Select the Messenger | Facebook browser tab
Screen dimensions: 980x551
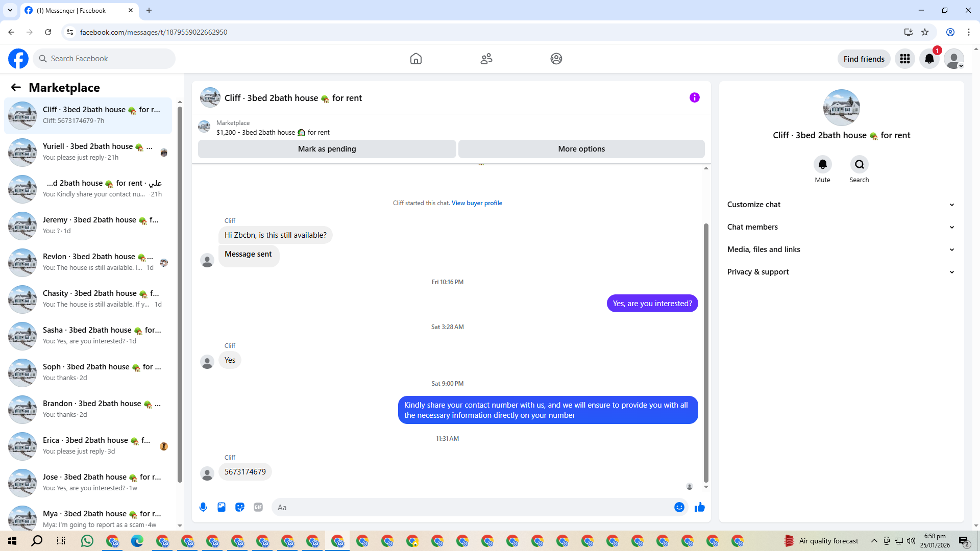pos(79,10)
